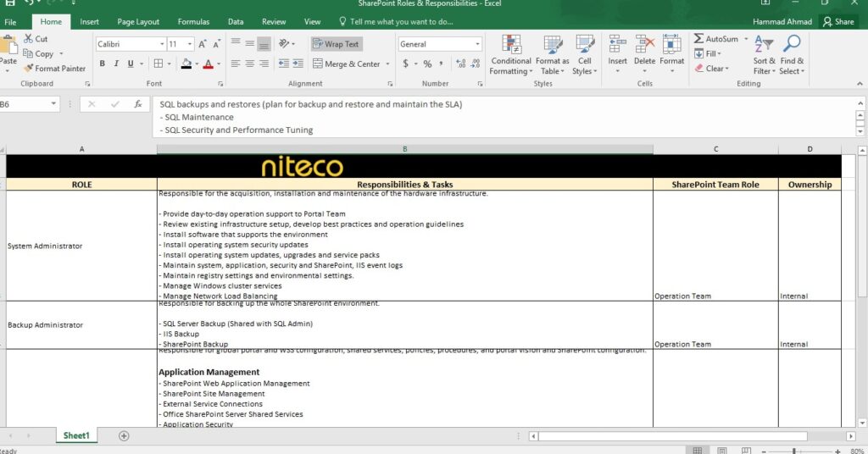Toggle top align for cell

[x=236, y=43]
